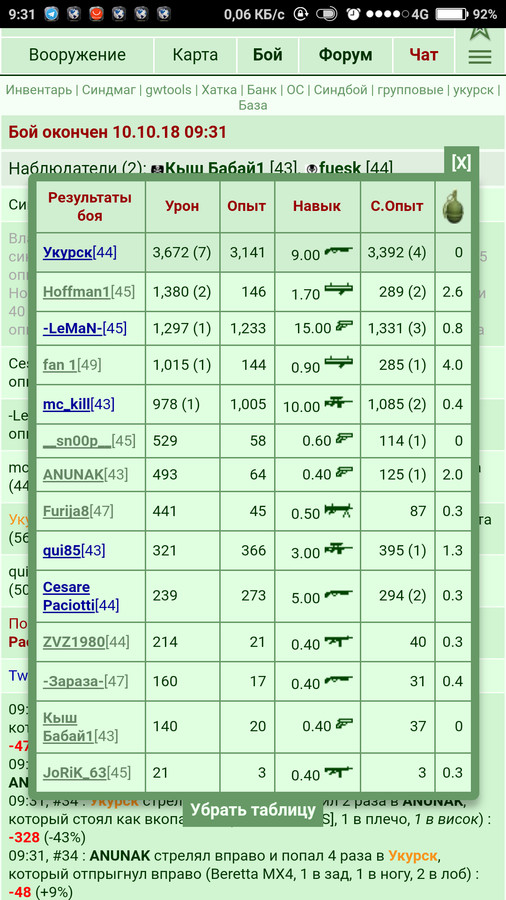The width and height of the screenshot is (506, 900).
Task: Click the weapon icon in JoRiK_63 row
Action: tap(338, 771)
